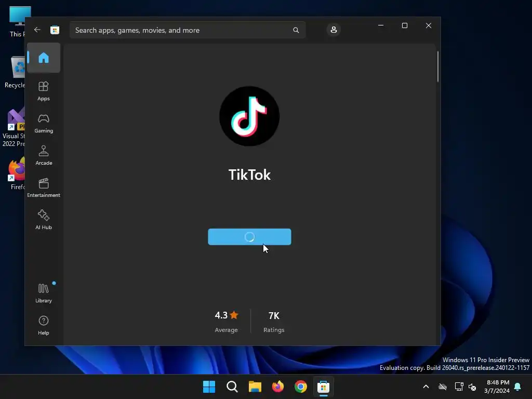
Task: Open the Help section
Action: [44, 325]
